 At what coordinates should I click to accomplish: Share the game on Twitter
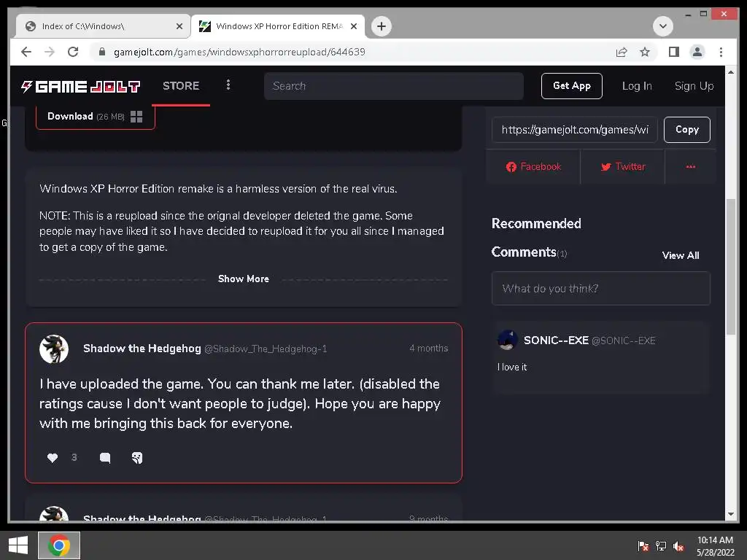(x=623, y=167)
